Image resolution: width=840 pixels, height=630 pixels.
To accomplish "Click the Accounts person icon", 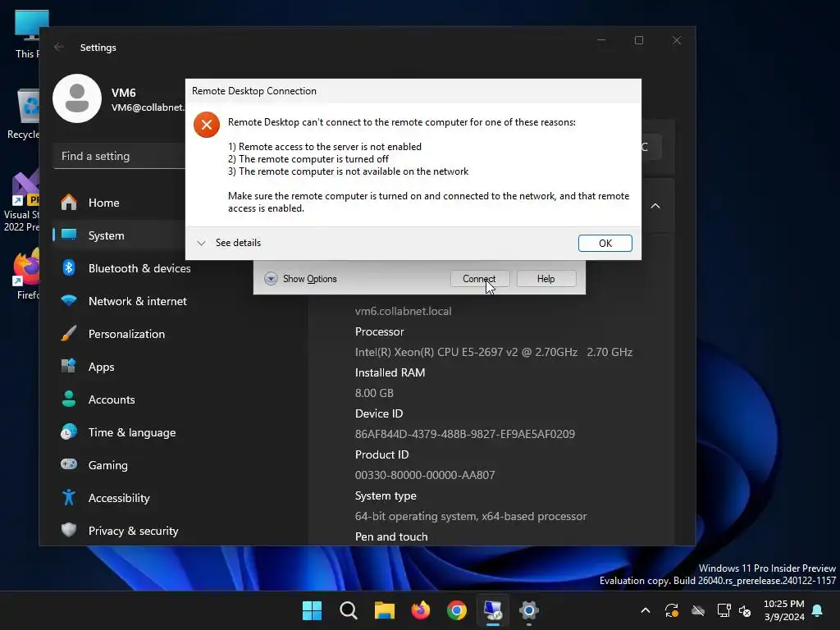I will tap(69, 399).
